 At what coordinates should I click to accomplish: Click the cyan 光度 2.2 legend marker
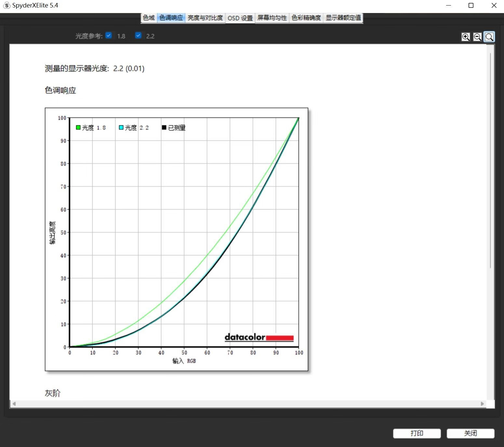120,127
